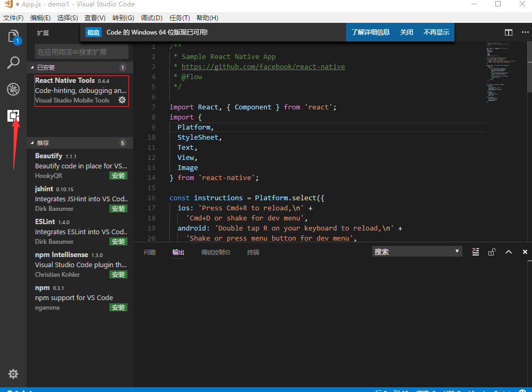Open the Debug view icon
The width and height of the screenshot is (532, 392).
point(13,89)
